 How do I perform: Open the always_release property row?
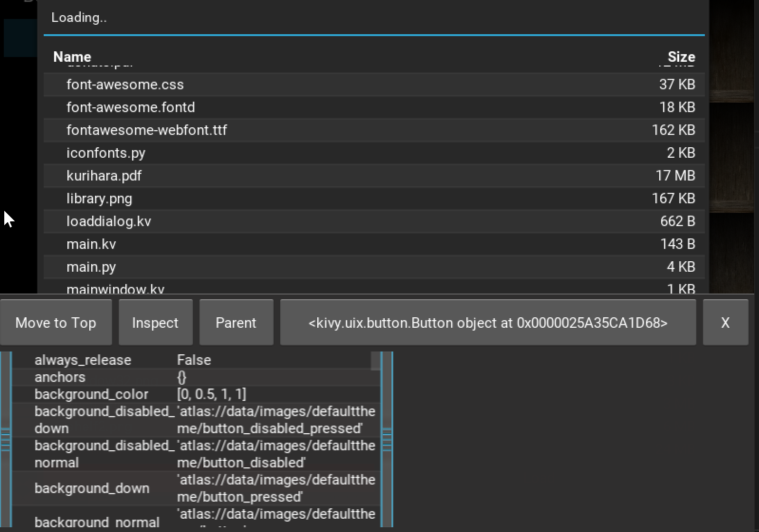[x=83, y=360]
